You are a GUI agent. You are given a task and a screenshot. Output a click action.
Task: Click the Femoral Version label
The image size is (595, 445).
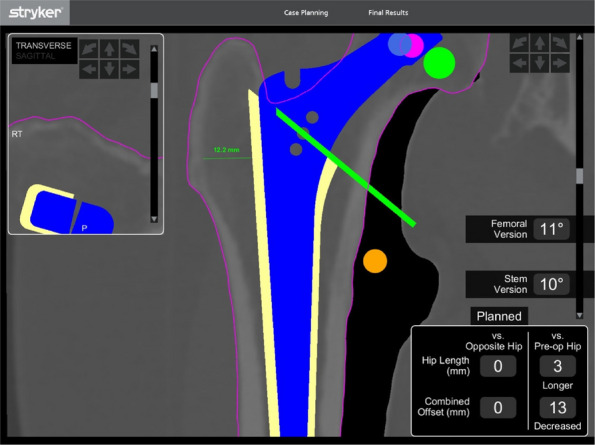pyautogui.click(x=510, y=229)
